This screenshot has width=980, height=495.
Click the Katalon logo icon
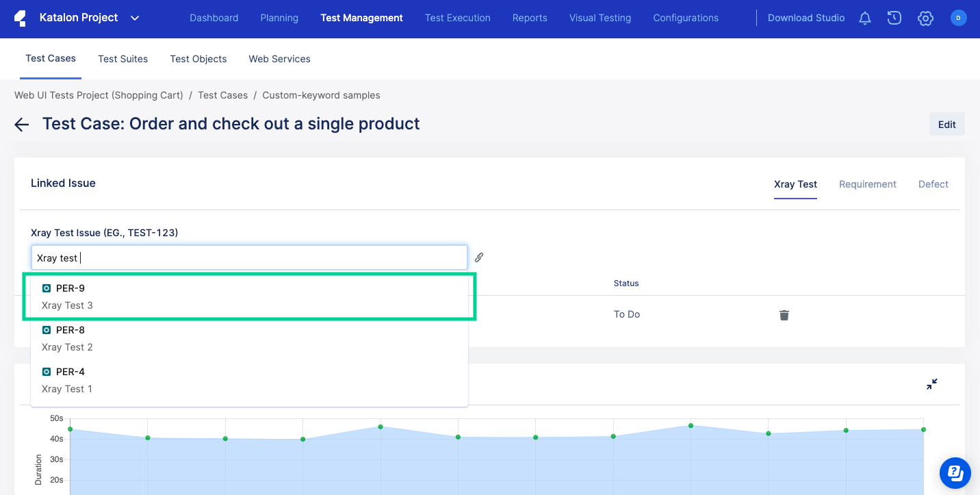coord(21,18)
